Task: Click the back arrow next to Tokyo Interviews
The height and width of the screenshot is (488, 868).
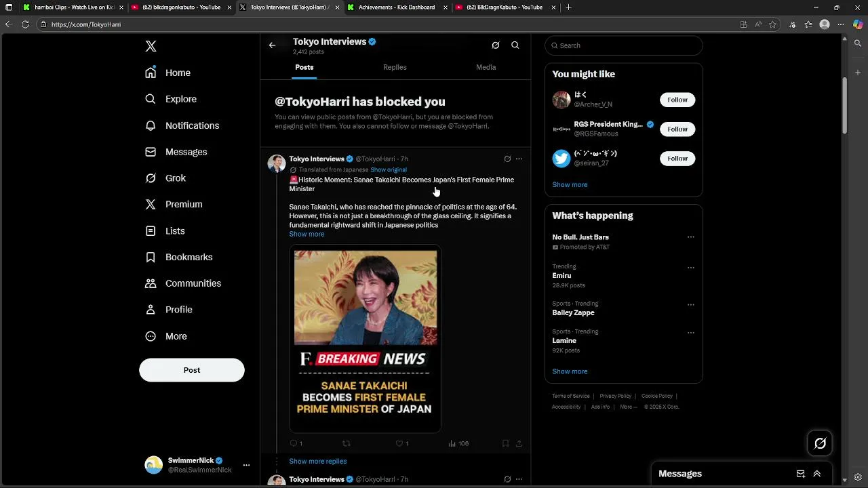Action: pyautogui.click(x=272, y=45)
